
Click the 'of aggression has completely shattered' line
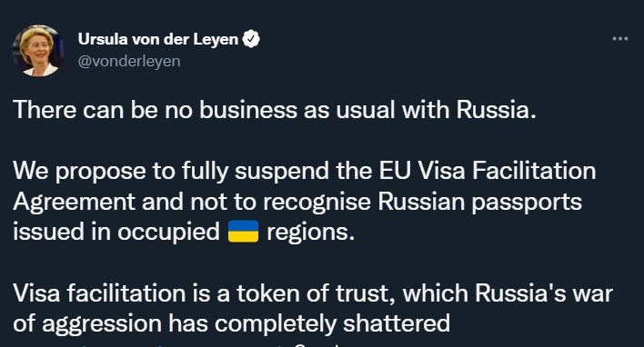pos(232,323)
